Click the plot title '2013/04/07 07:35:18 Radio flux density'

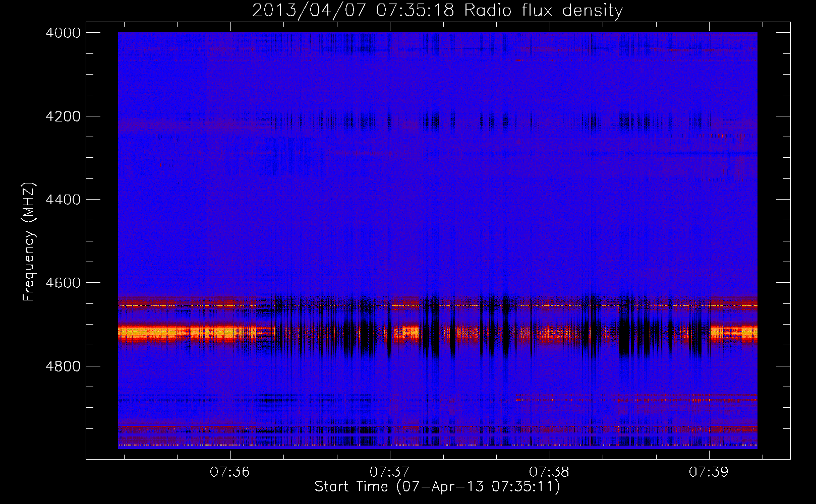437,10
